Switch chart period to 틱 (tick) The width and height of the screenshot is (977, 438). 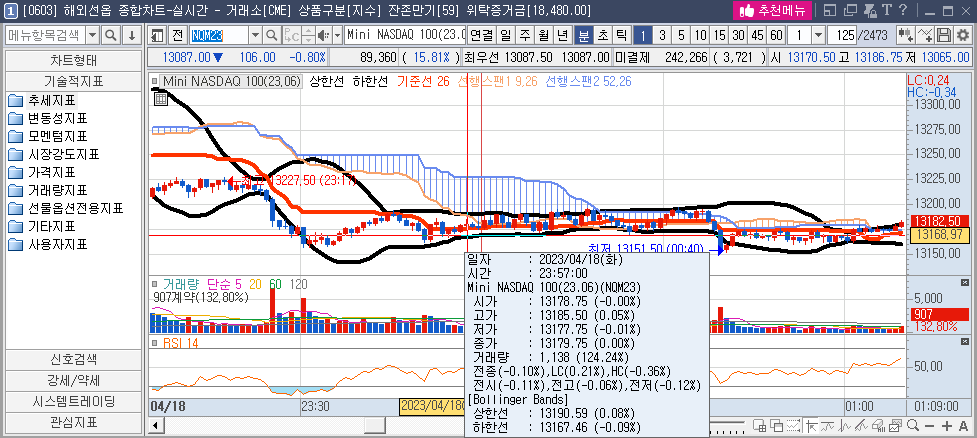click(x=621, y=35)
